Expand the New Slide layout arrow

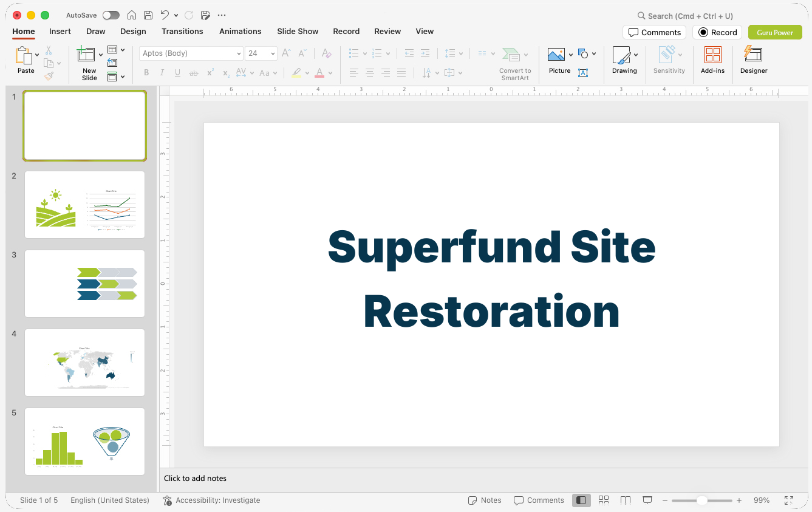point(100,55)
